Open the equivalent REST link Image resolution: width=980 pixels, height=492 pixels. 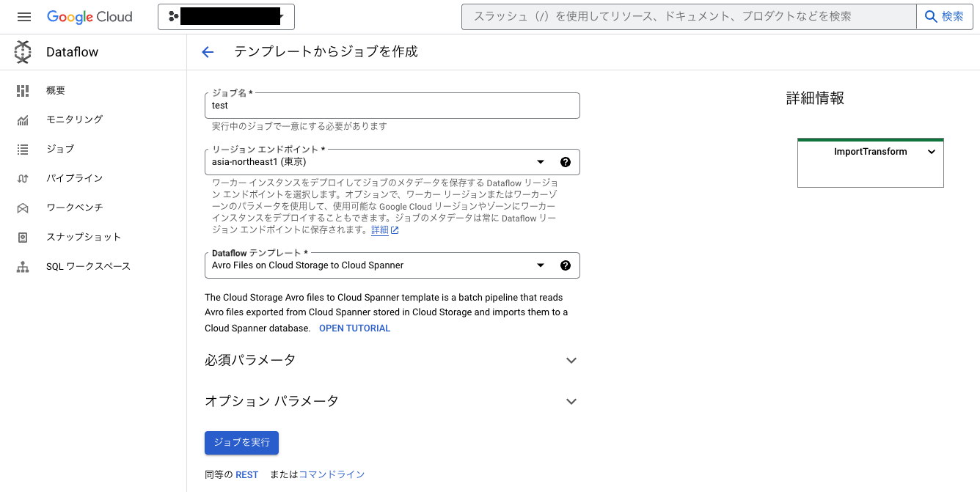(x=246, y=475)
